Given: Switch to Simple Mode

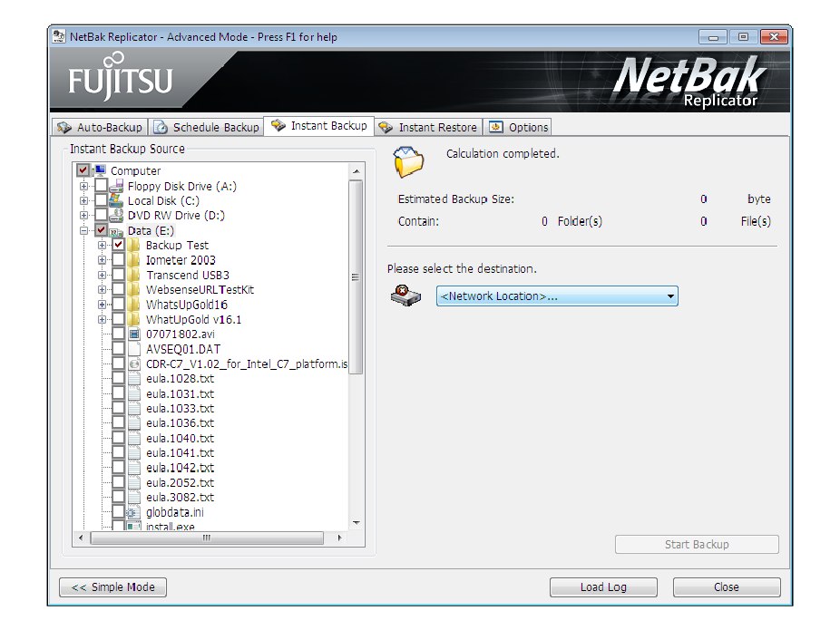Looking at the screenshot, I should coord(113,587).
